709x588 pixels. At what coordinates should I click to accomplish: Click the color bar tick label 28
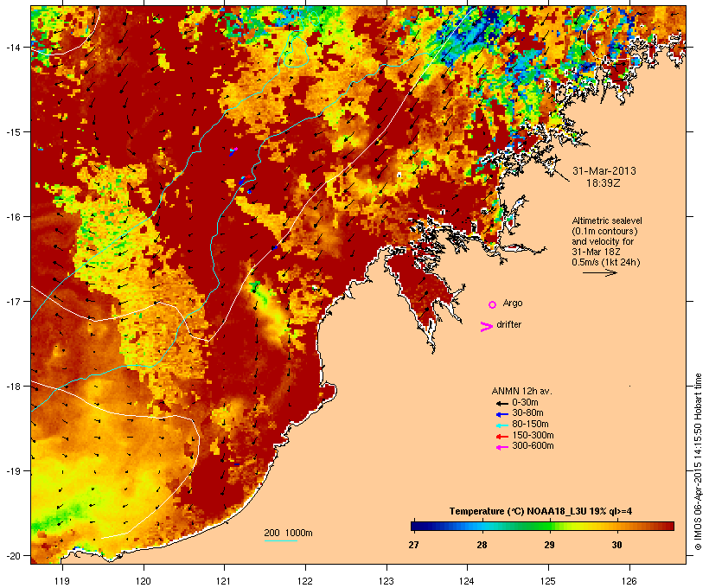tap(482, 545)
